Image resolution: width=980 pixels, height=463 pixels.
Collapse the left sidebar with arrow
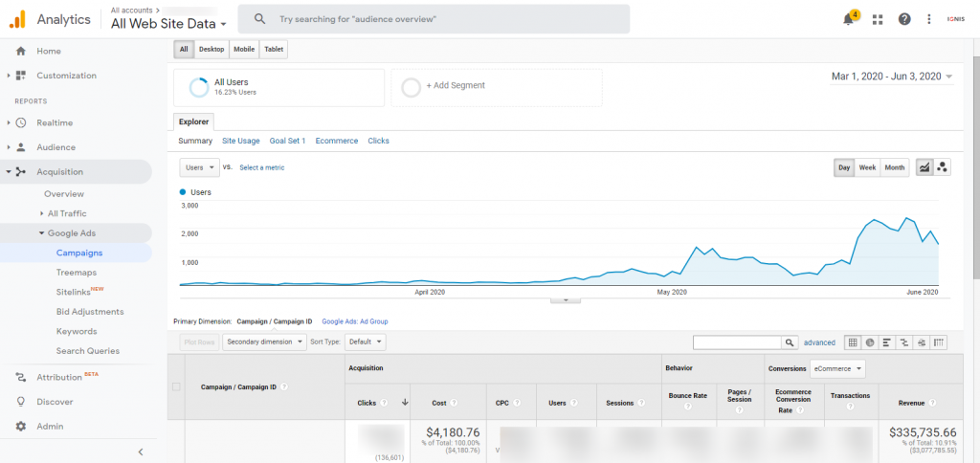point(141,452)
